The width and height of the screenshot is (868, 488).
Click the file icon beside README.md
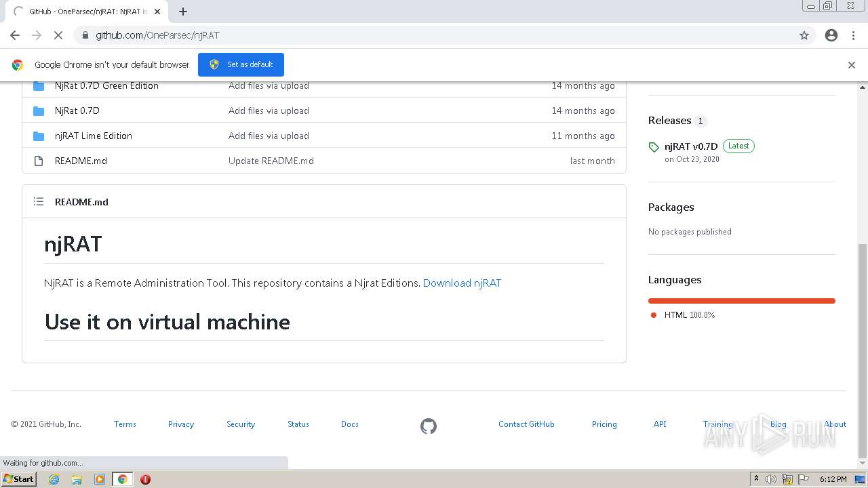(39, 161)
